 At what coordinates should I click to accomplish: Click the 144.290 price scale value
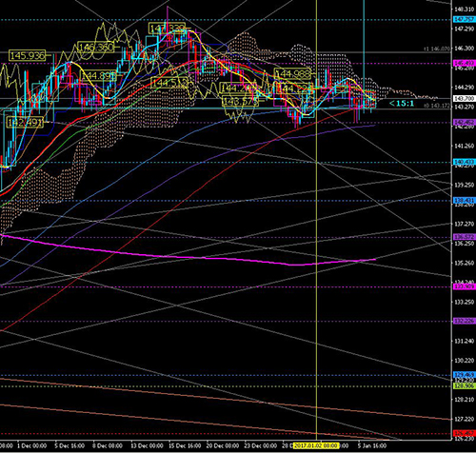[465, 88]
